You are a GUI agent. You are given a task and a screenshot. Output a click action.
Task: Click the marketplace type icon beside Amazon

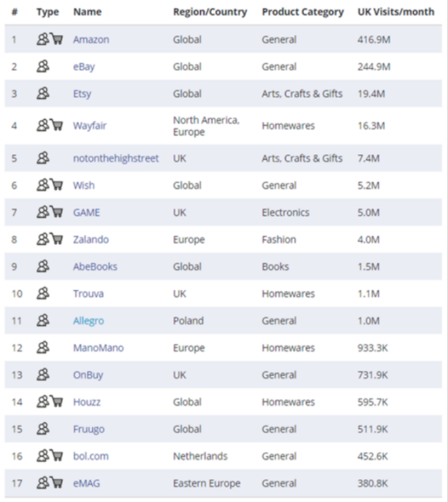[50, 40]
